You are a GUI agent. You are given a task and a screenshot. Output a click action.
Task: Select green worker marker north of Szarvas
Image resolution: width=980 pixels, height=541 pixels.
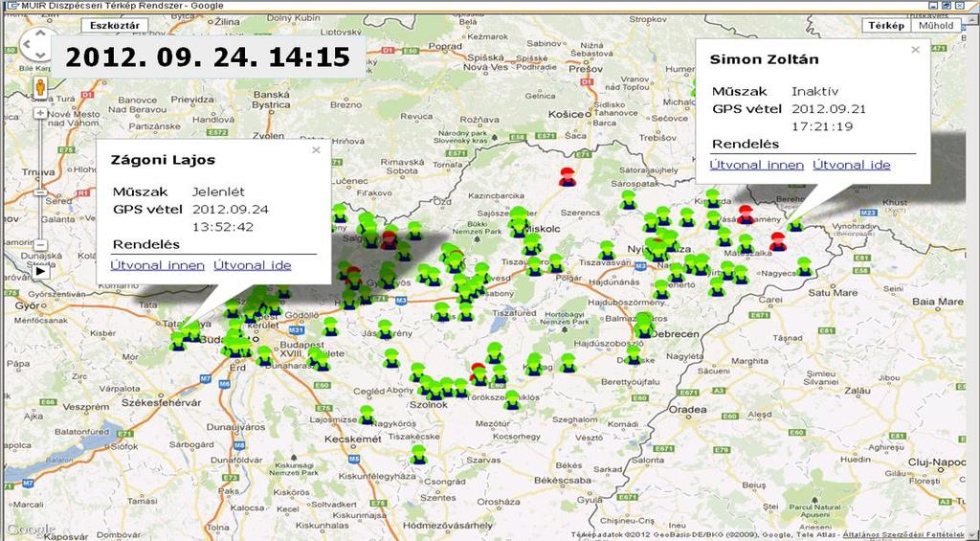[x=419, y=455]
